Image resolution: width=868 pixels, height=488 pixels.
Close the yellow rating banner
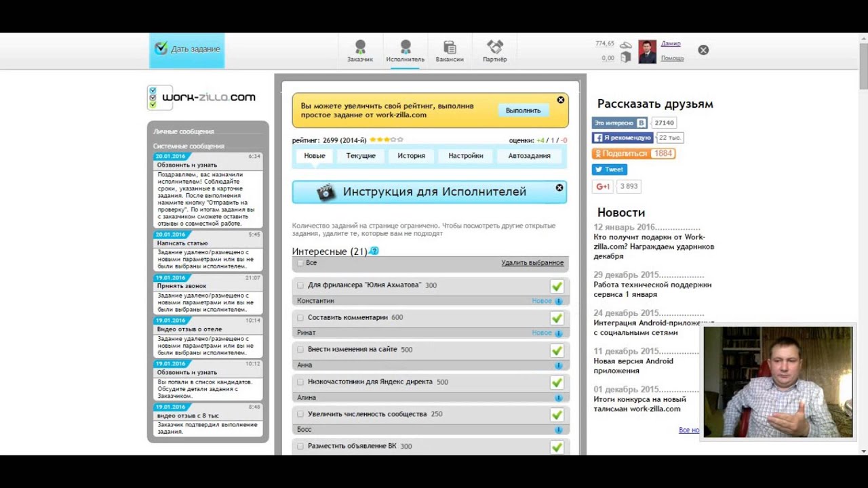pyautogui.click(x=561, y=100)
